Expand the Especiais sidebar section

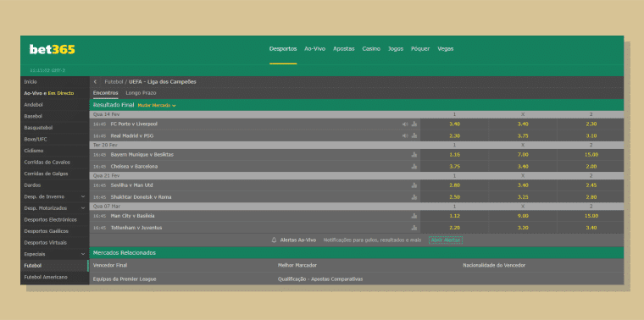point(83,254)
